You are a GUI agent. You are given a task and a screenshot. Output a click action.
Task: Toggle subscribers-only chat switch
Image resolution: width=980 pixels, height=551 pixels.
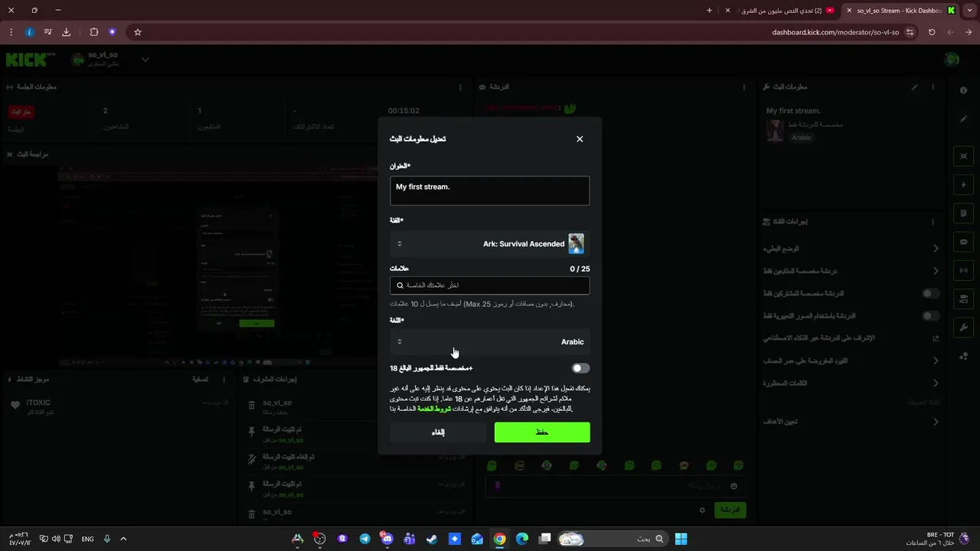(930, 293)
